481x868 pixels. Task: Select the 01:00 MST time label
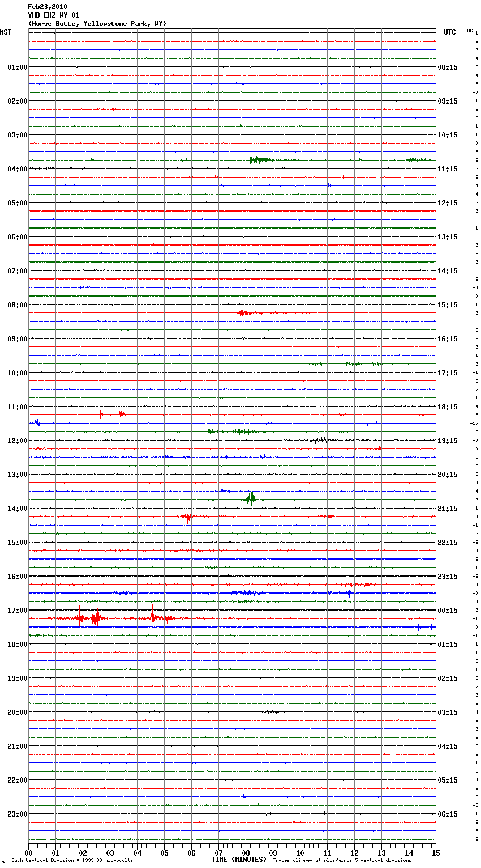point(18,67)
